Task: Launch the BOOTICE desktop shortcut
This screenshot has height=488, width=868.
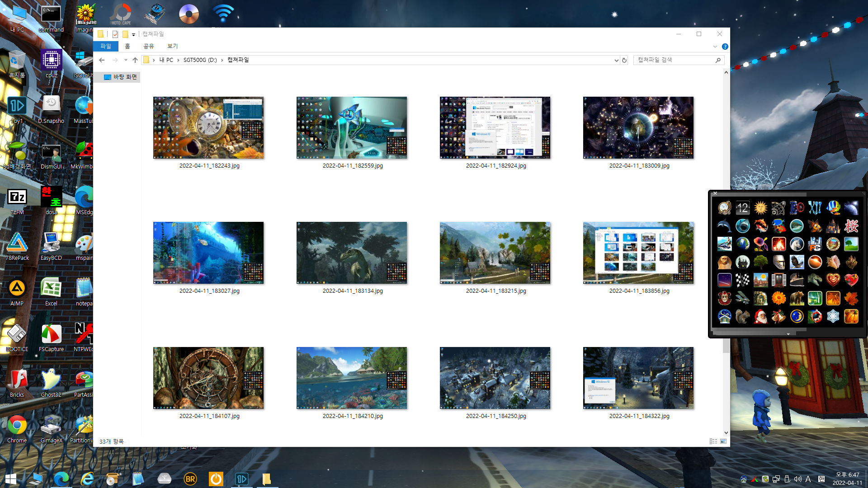Action: [17, 338]
